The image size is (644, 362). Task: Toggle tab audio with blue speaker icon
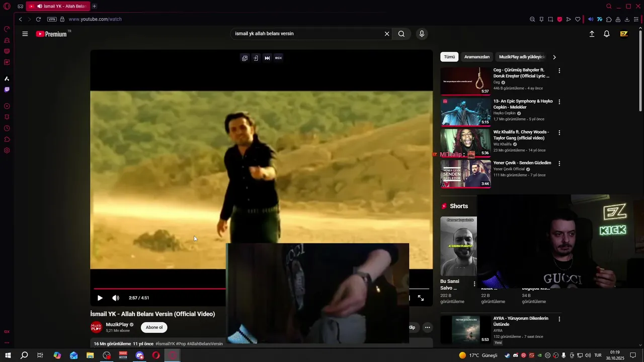(x=591, y=19)
